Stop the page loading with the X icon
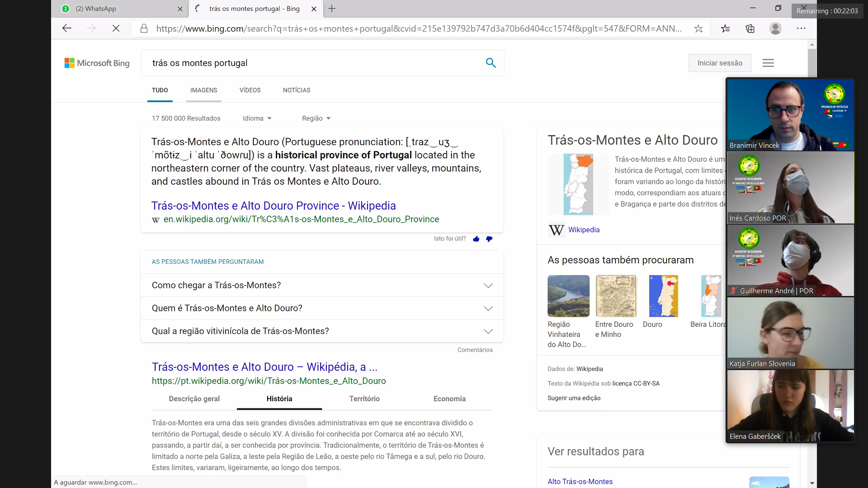 tap(116, 28)
